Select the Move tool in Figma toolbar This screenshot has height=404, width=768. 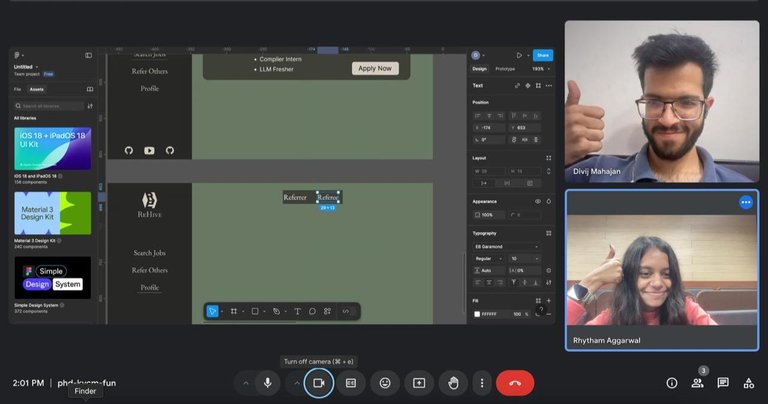coord(213,311)
